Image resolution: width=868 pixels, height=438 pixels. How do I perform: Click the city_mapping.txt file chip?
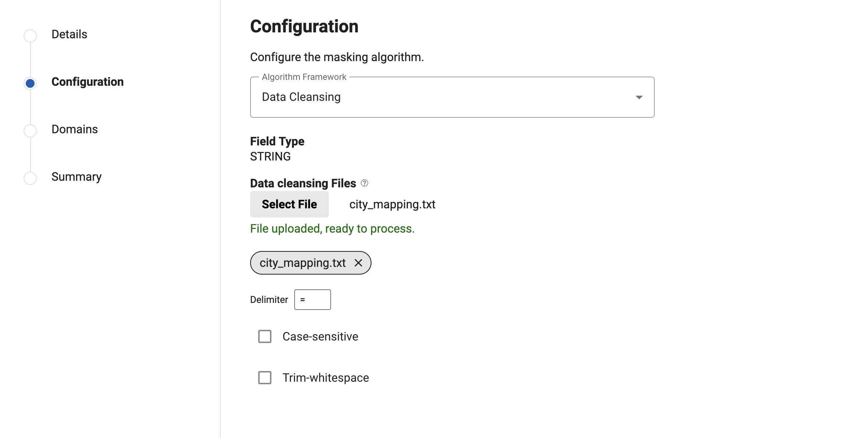click(x=302, y=263)
